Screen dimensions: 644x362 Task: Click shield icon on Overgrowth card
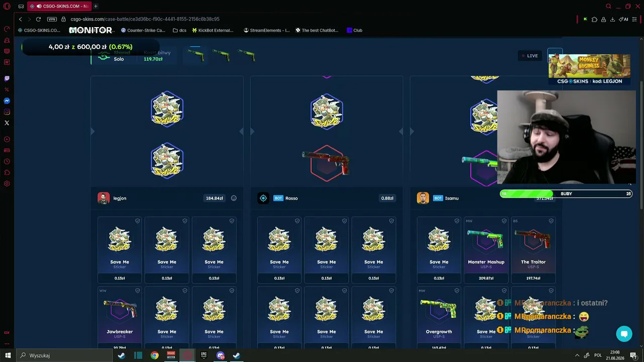point(457,291)
